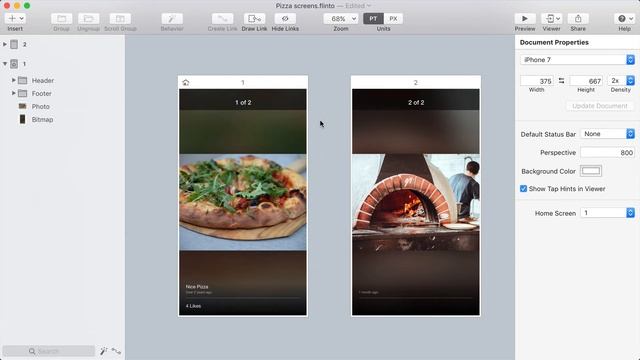Click the '2 of 2' header text

(416, 102)
